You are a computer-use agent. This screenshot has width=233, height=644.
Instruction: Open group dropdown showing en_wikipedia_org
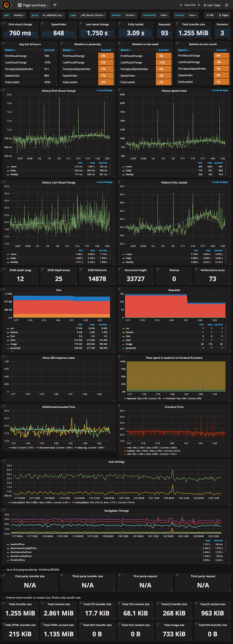point(53,15)
